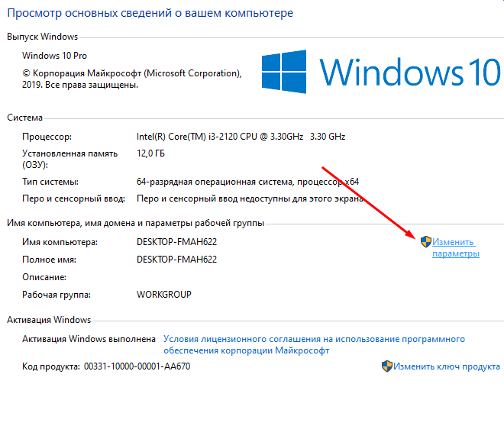The image size is (504, 426).
Task: Click the WORKGROUP value text
Action: tap(164, 294)
